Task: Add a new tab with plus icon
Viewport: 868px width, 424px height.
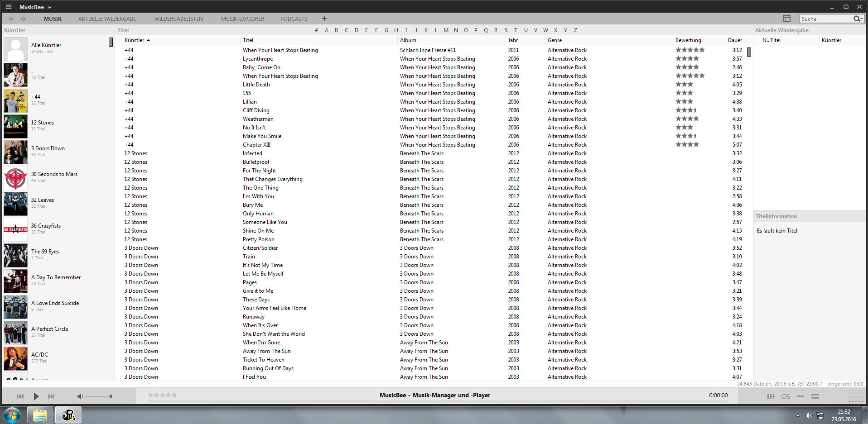Action: [x=324, y=19]
